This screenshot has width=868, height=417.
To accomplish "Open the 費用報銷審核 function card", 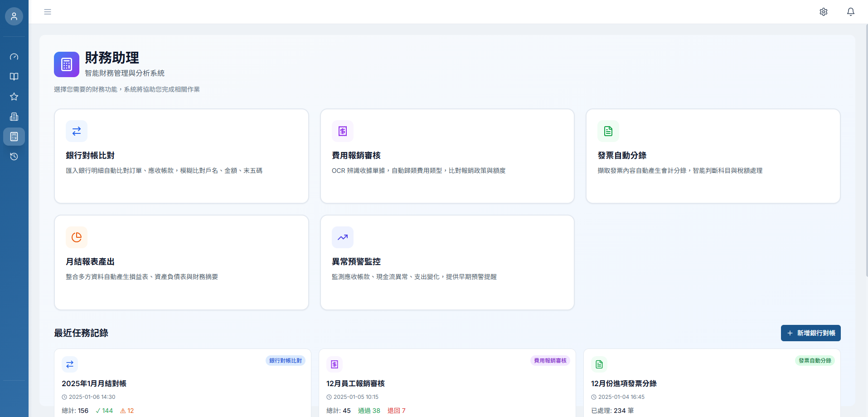I will 447,156.
